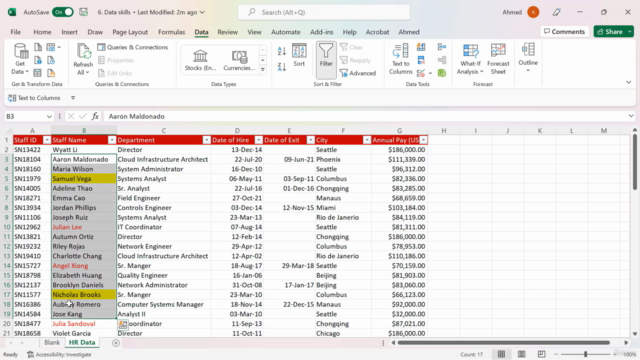Switch to Page Layout view in status bar
This screenshot has width=640, height=360.
click(521, 354)
